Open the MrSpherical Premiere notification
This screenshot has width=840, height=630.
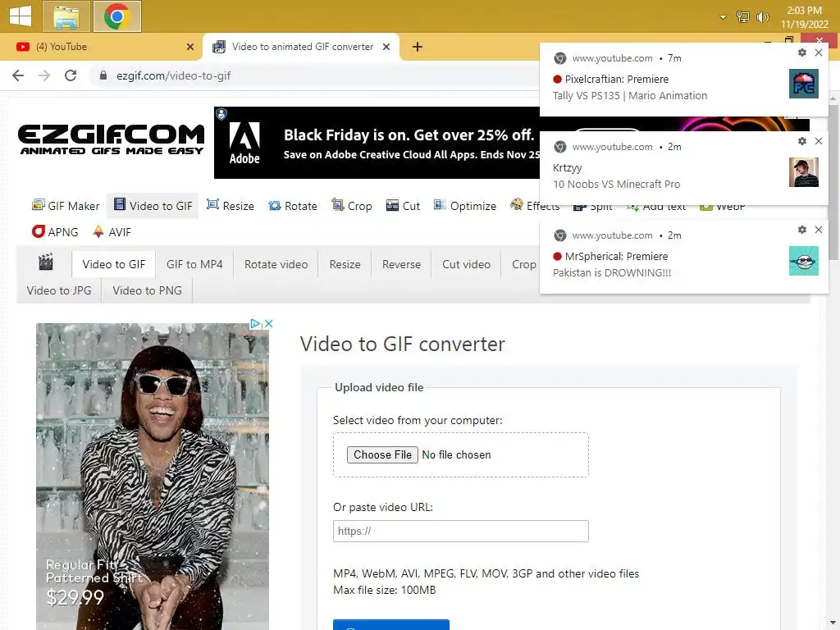[x=664, y=257]
